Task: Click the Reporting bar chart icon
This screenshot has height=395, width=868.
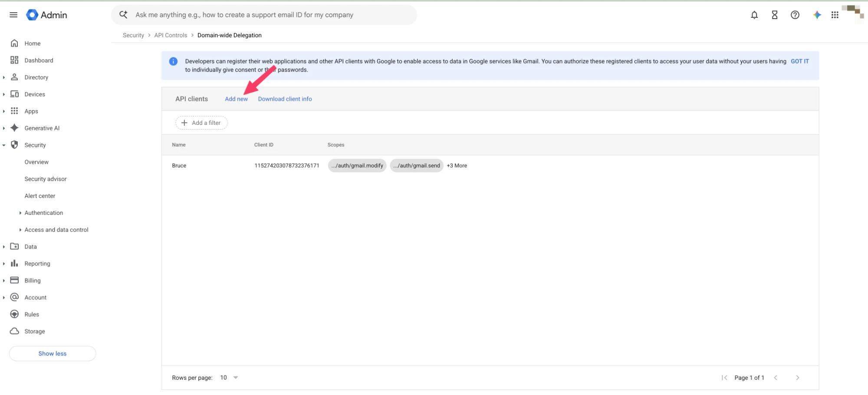Action: 14,264
